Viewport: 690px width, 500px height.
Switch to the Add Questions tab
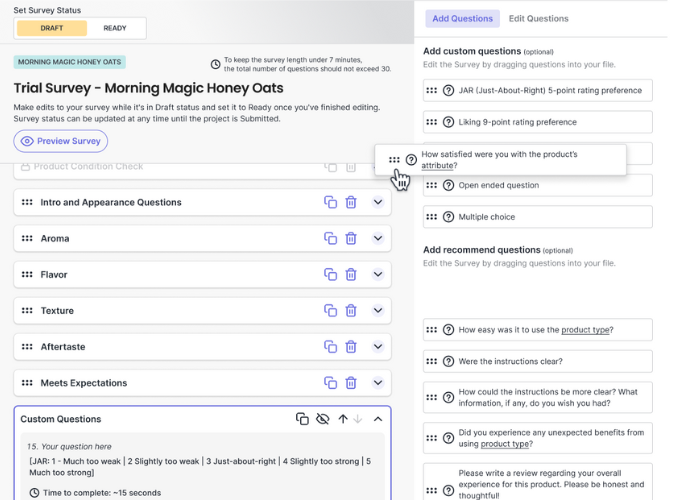point(462,18)
